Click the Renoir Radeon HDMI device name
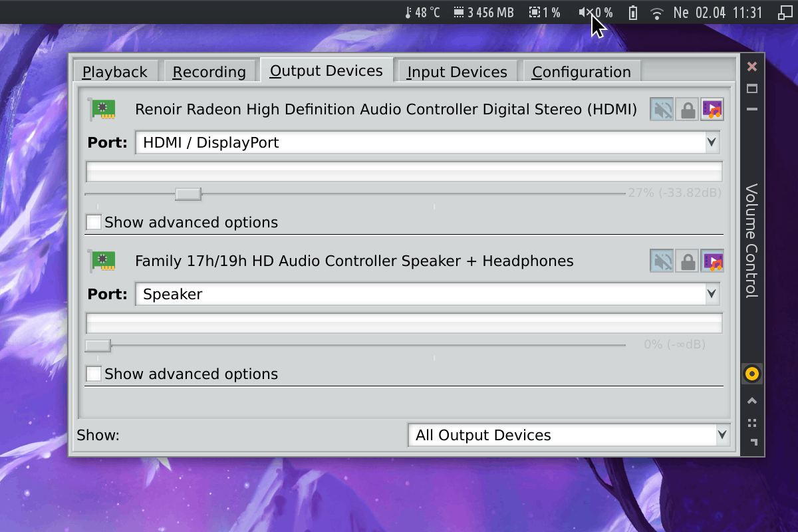This screenshot has width=798, height=532. (x=386, y=109)
